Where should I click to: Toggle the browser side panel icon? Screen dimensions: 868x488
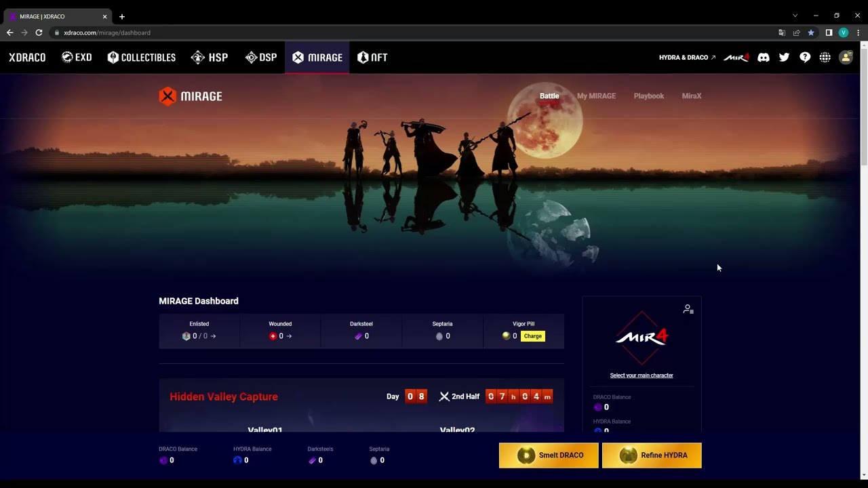829,33
